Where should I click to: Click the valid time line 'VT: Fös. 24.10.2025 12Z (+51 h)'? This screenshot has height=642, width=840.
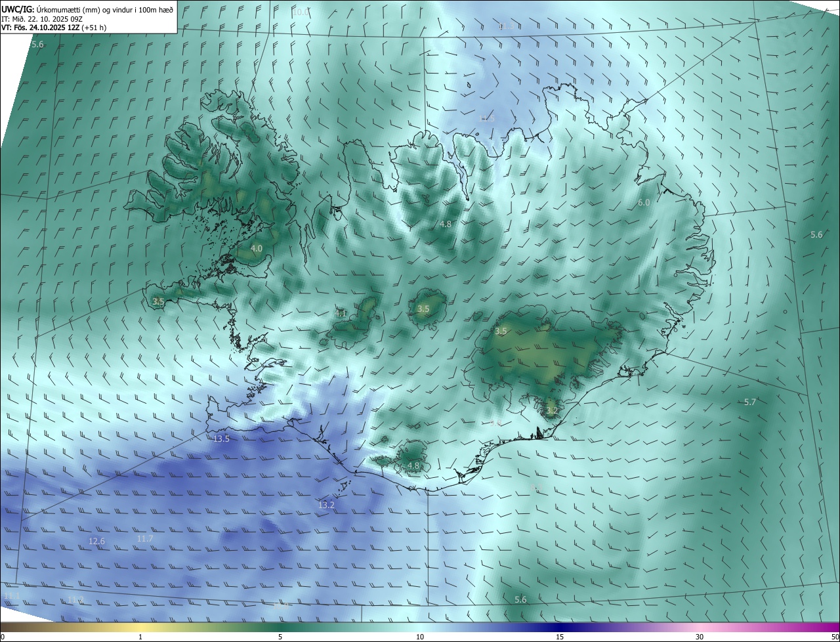(53, 28)
